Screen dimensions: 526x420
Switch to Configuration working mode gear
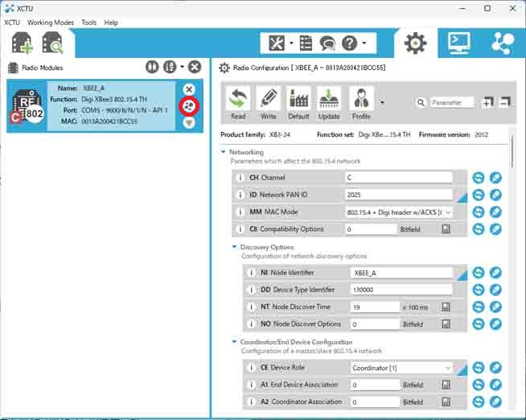point(415,43)
